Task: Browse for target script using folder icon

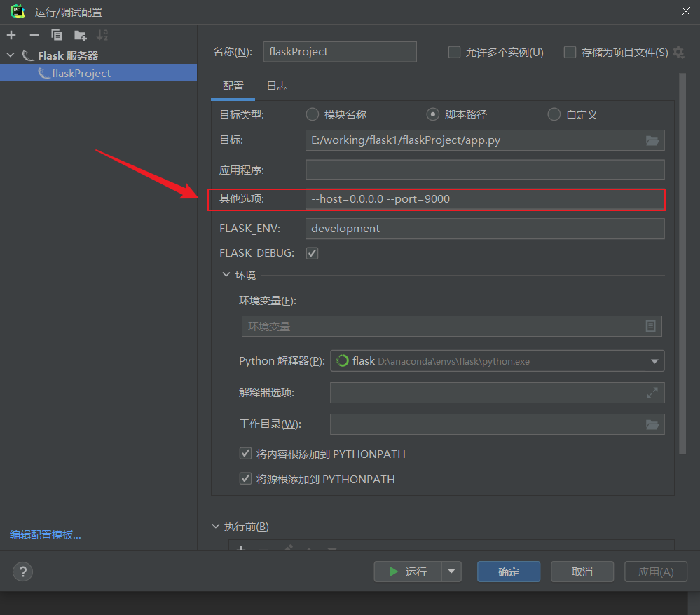Action: click(652, 140)
